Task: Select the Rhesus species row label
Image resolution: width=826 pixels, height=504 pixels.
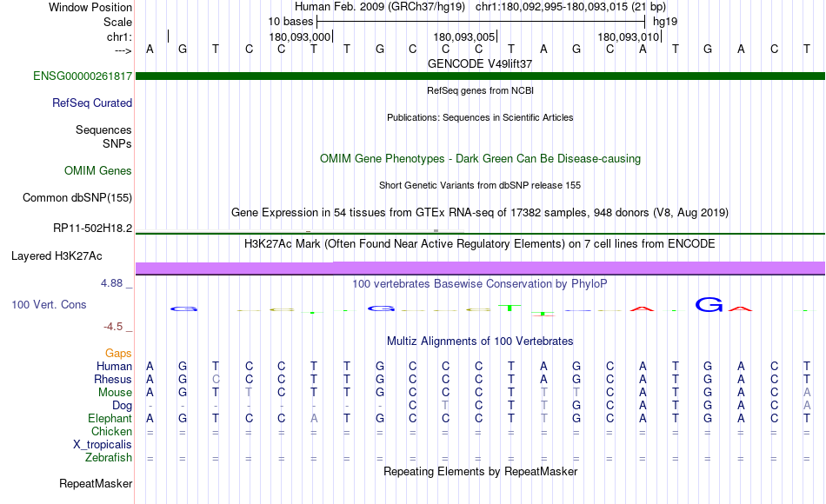Action: tap(113, 379)
